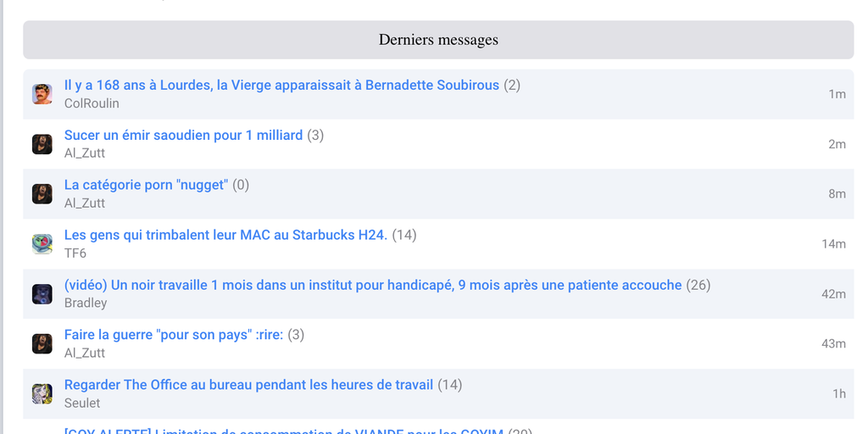
Task: Click the TF6 user avatar
Action: pyautogui.click(x=42, y=244)
